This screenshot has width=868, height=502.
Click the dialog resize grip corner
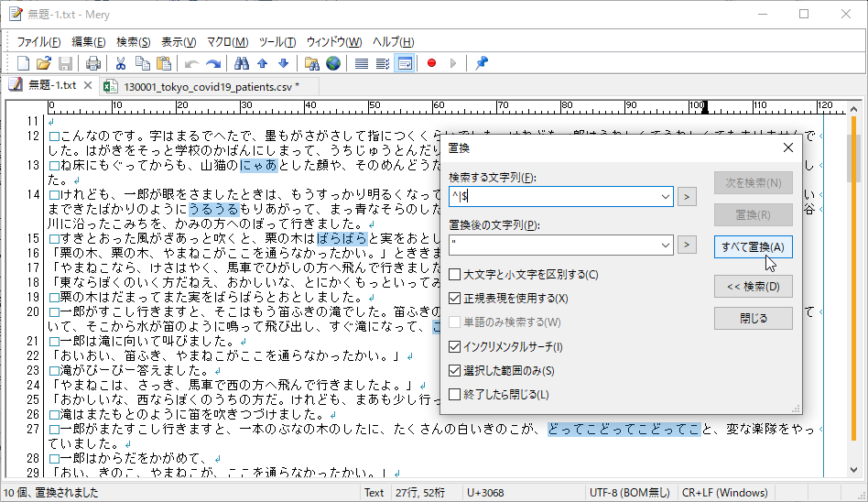[796, 409]
